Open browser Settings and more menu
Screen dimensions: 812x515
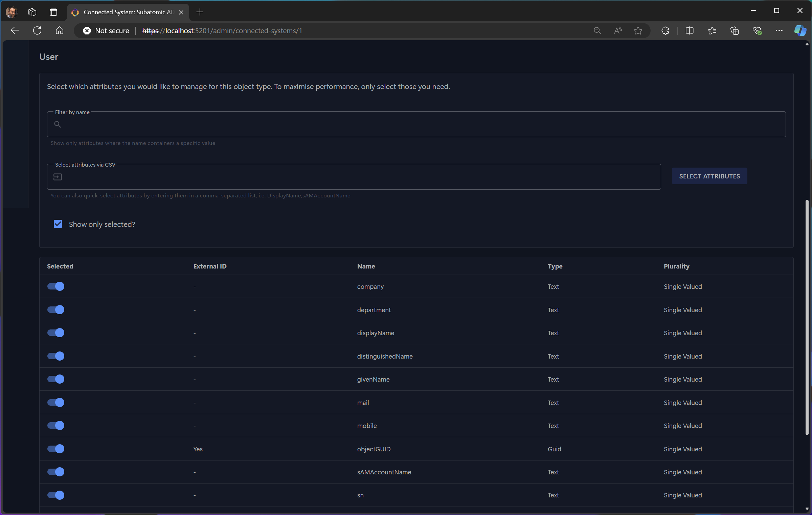coord(779,30)
